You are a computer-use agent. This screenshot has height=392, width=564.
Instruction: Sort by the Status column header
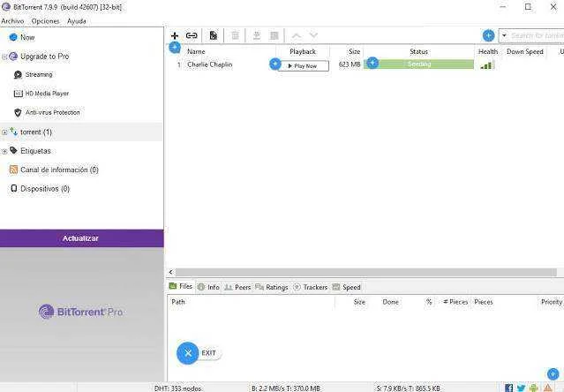[x=419, y=51]
